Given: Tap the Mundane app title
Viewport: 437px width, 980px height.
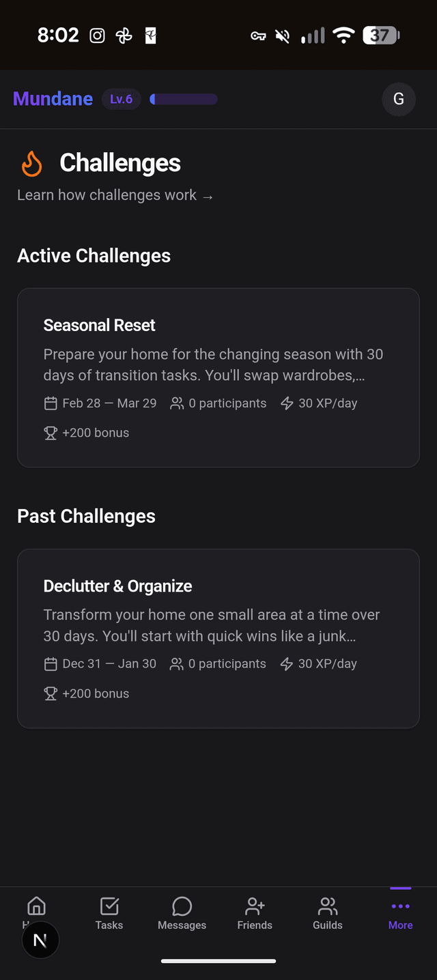Looking at the screenshot, I should tap(53, 99).
